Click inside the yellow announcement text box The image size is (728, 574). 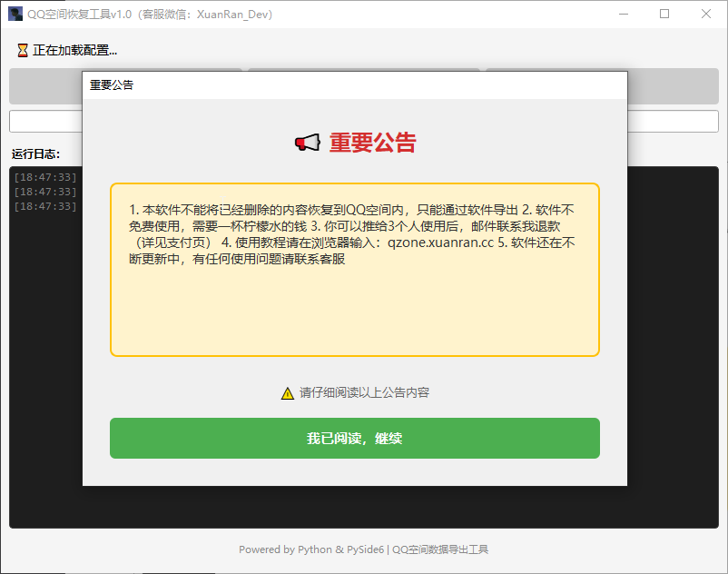tap(354, 300)
